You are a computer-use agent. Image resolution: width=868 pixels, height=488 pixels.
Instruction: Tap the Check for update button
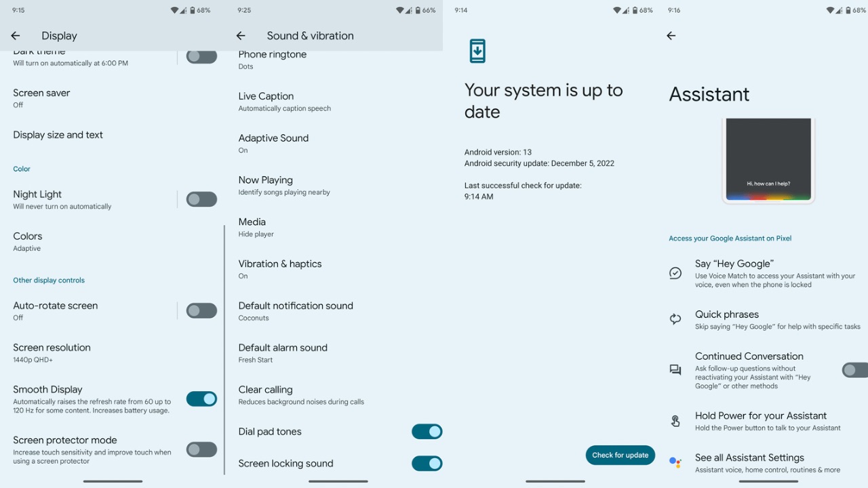click(x=620, y=455)
